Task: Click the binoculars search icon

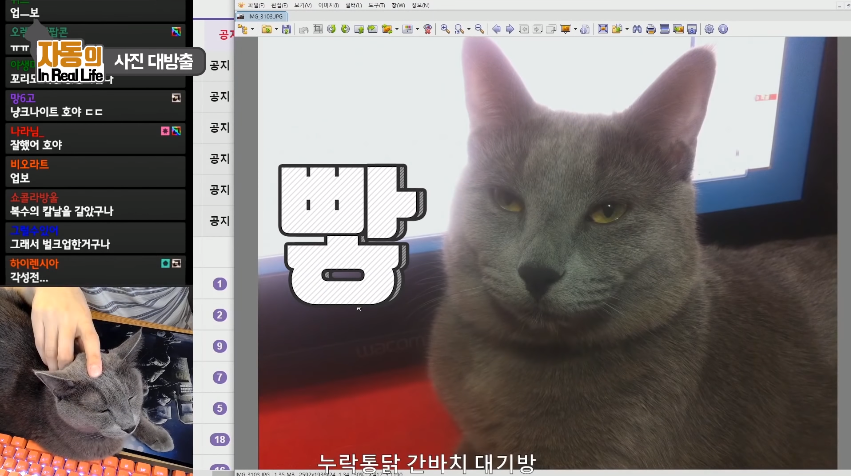Action: click(x=637, y=29)
